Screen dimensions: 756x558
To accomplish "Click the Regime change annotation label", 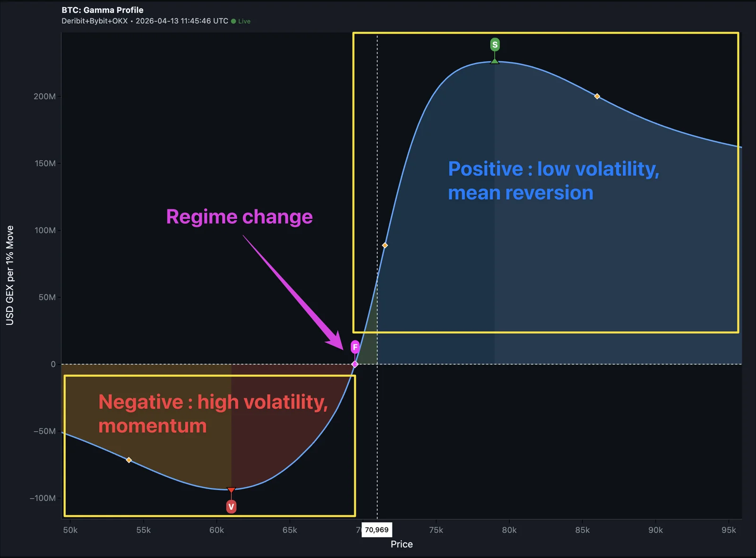I will point(240,217).
